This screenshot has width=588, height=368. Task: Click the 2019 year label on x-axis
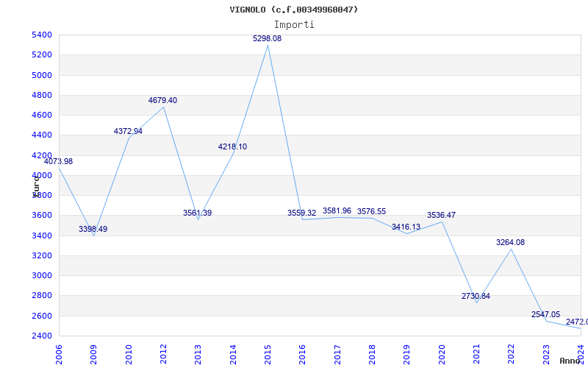(x=406, y=355)
